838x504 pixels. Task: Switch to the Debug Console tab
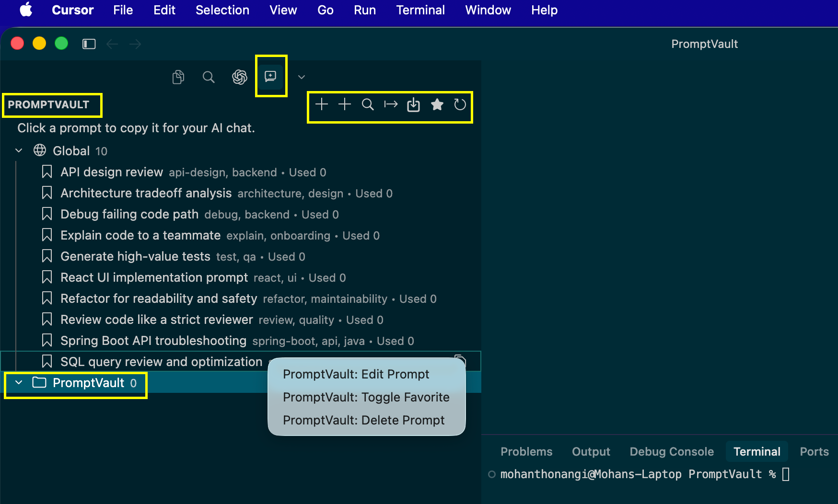click(672, 451)
